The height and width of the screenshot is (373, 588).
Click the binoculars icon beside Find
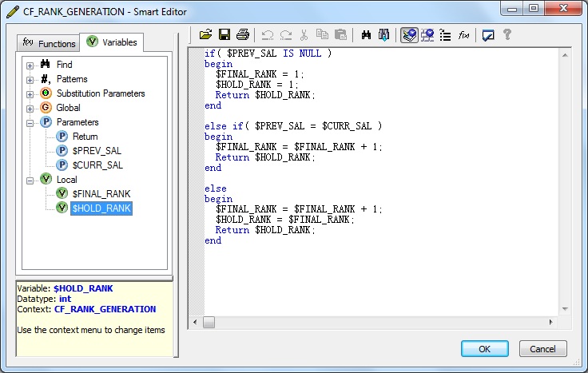tap(46, 64)
